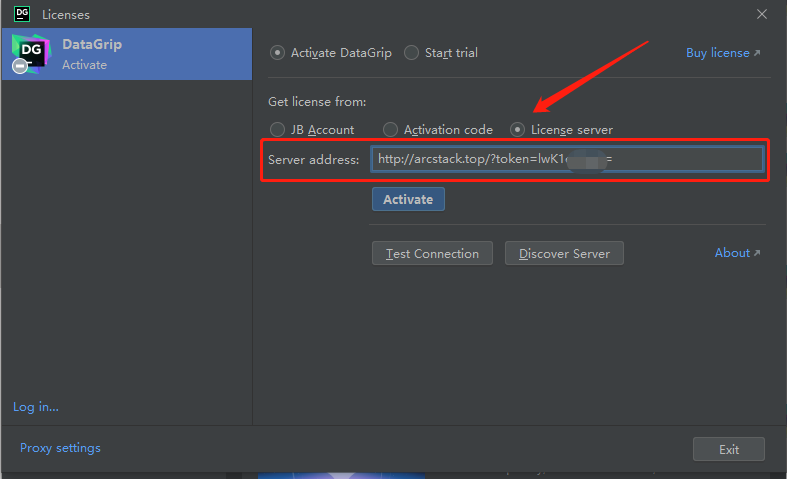Click the 'Server address:' label
Screen dimensions: 787x479
tap(314, 160)
